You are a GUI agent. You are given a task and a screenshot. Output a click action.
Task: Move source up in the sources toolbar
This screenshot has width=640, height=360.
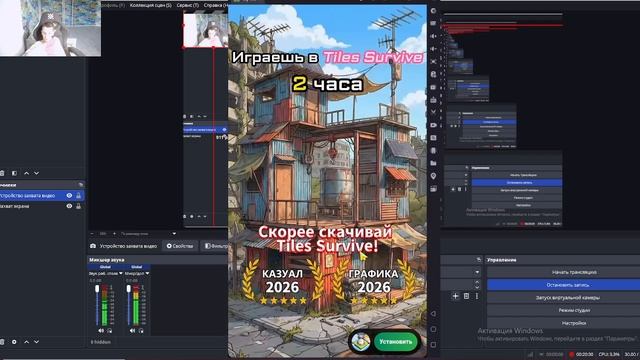(27, 342)
